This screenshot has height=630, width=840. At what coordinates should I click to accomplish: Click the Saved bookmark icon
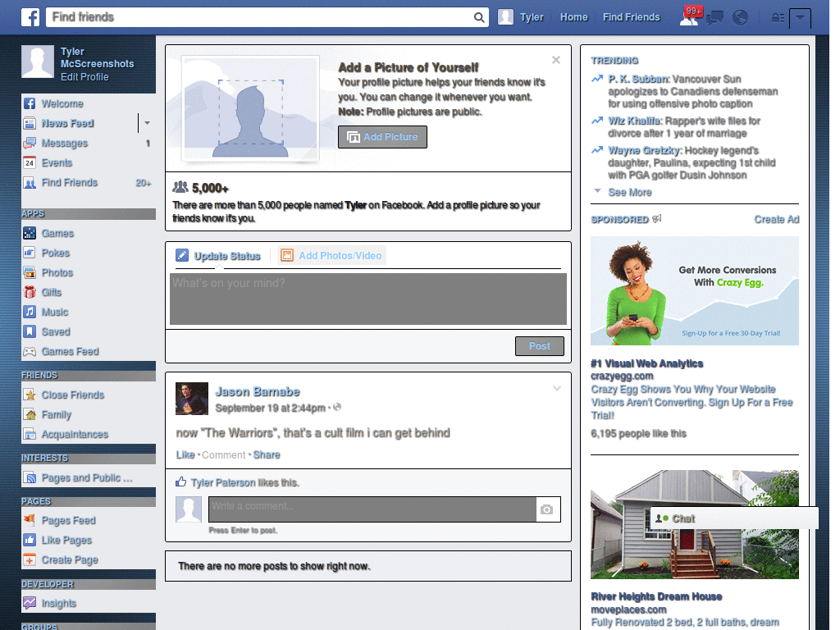[x=30, y=331]
